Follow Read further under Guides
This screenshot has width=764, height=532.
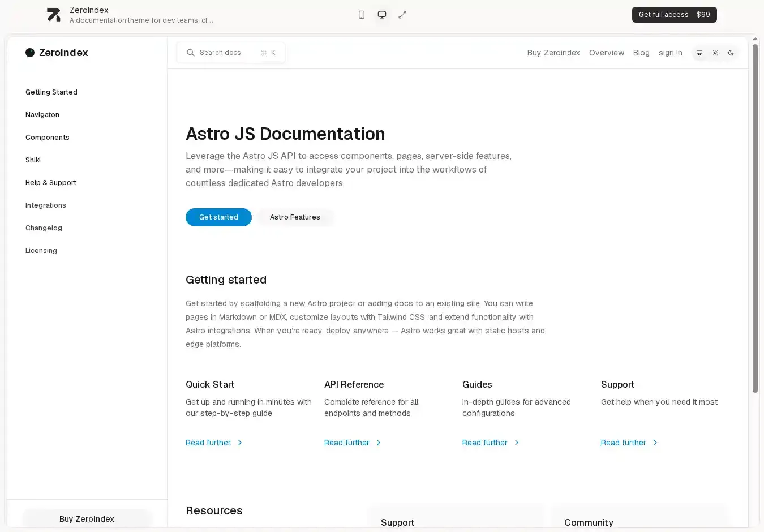485,443
